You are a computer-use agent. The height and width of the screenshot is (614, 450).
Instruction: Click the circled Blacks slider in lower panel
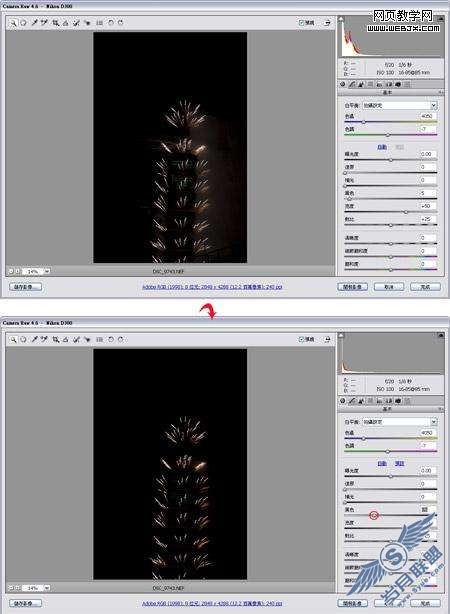click(374, 515)
